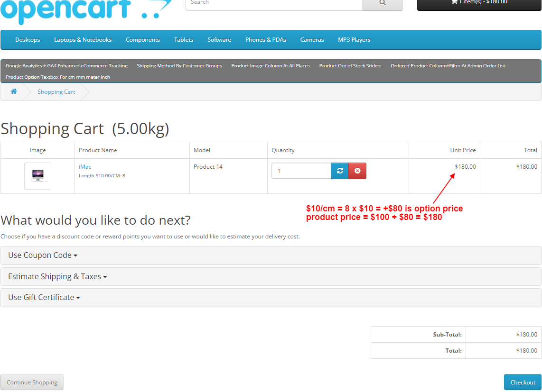
Task: Open Product Out of Stock Sticker link
Action: 350,65
